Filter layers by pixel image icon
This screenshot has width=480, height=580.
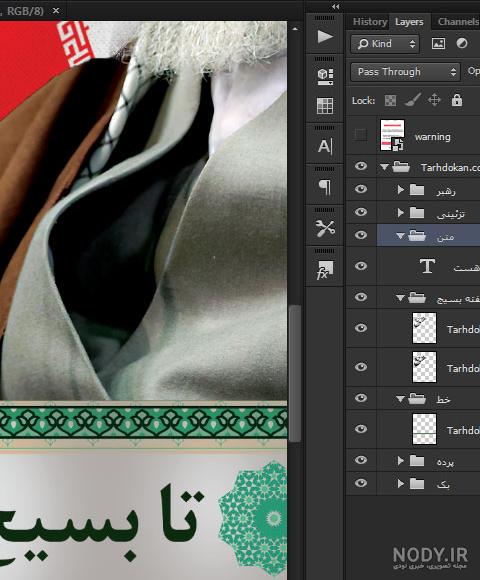(x=438, y=44)
